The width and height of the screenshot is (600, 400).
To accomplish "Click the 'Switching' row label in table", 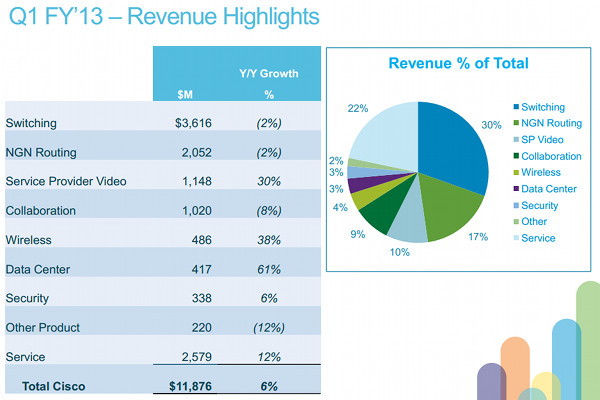I will pos(31,123).
